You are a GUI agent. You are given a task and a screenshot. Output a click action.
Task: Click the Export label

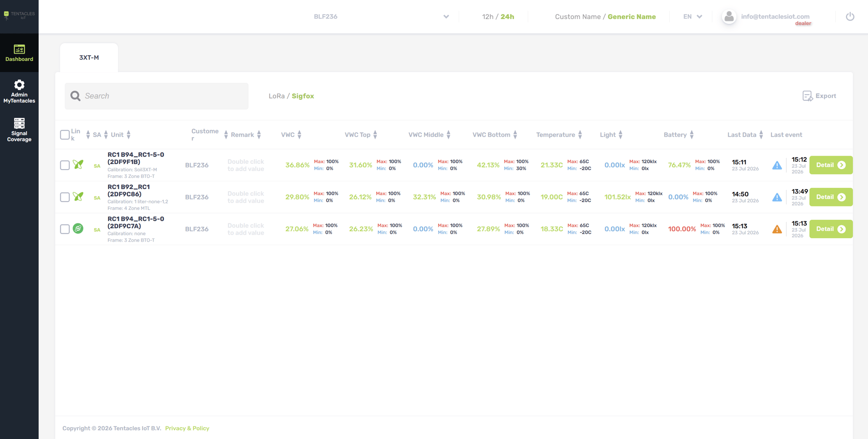(x=825, y=96)
